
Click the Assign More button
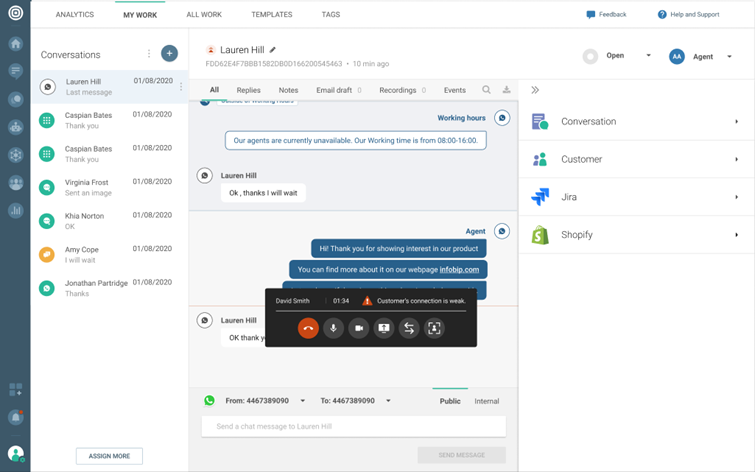(109, 456)
